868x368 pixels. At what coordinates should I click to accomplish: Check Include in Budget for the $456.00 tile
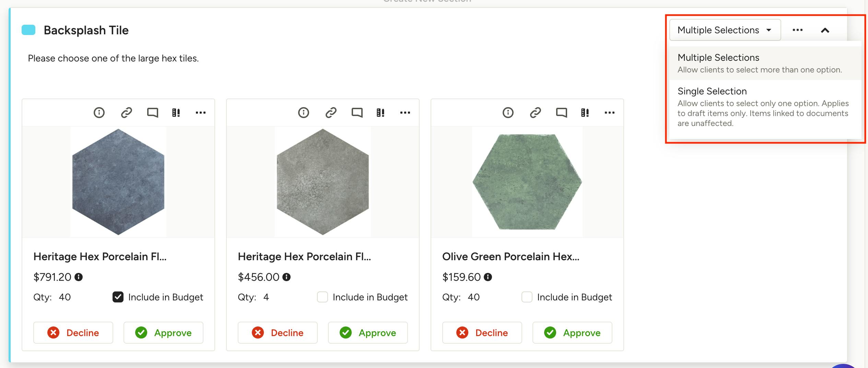pyautogui.click(x=322, y=297)
